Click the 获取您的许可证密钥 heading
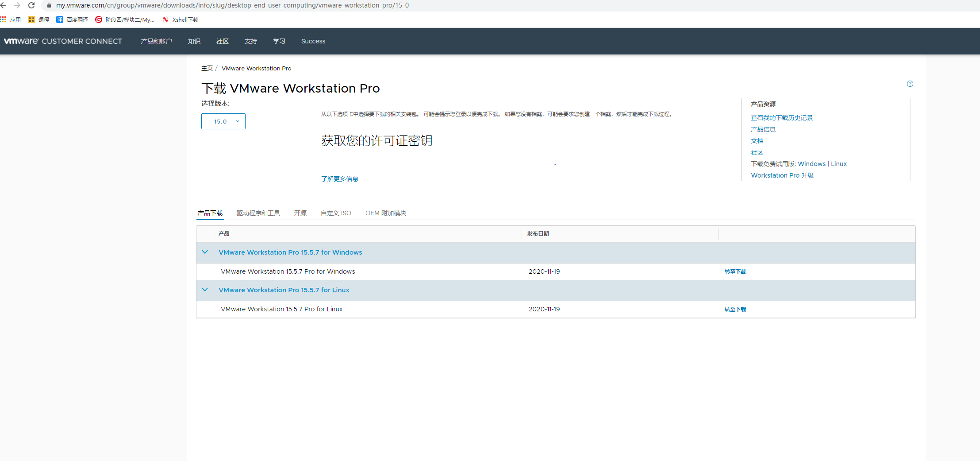 (377, 140)
